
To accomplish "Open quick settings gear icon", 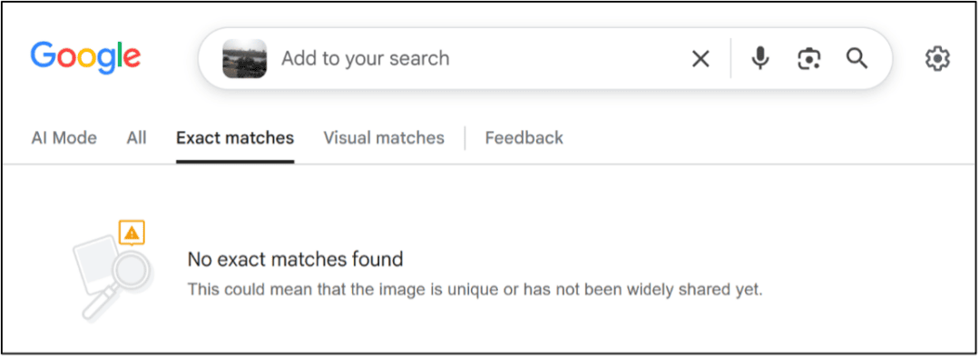I will coord(937,59).
